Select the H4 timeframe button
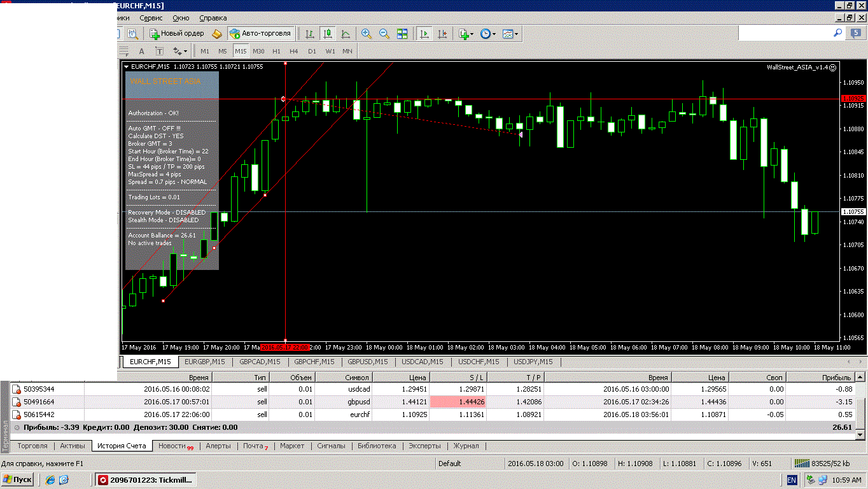 pyautogui.click(x=293, y=51)
